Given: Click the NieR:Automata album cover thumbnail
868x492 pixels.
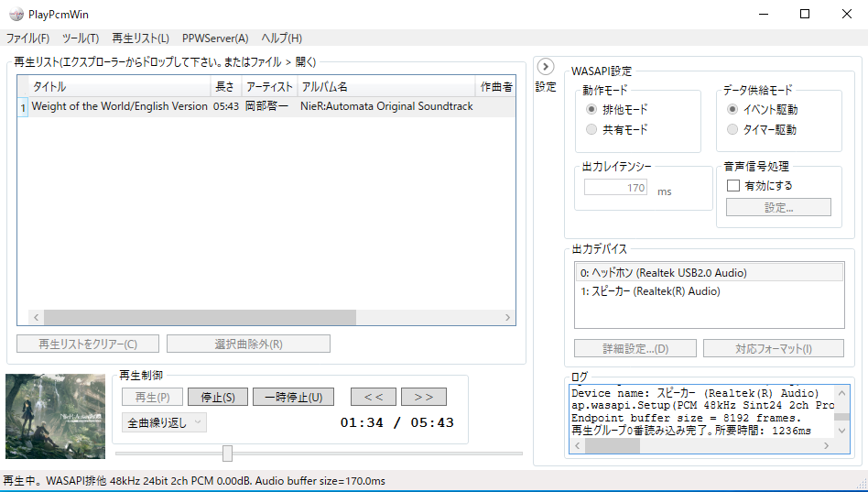Looking at the screenshot, I should point(56,416).
